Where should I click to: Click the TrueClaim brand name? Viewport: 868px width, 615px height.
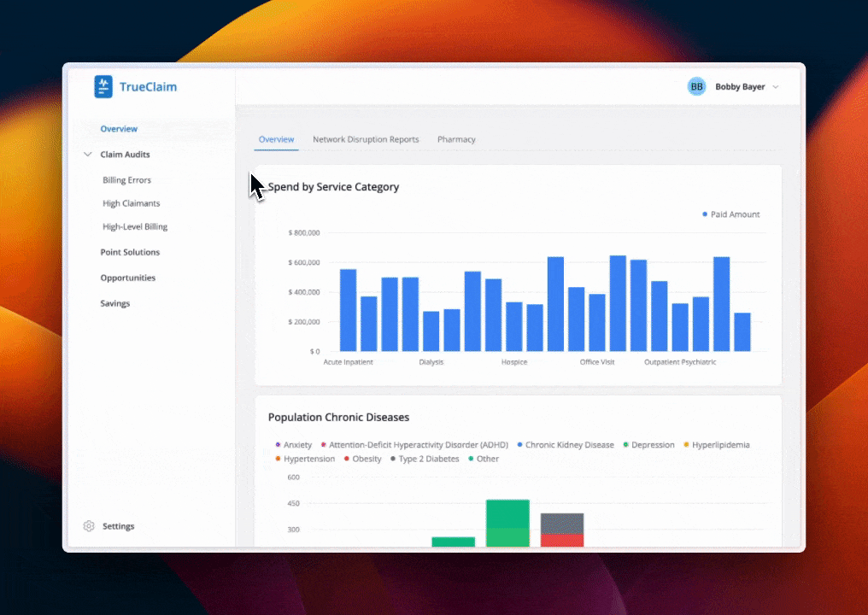(x=148, y=87)
